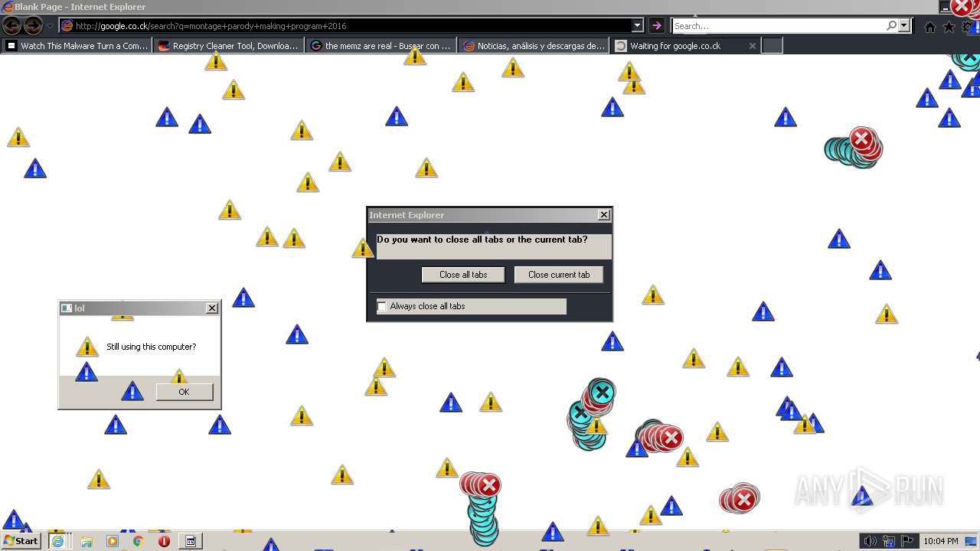Click 'Still using this computer?' message text
The image size is (980, 551).
pos(152,347)
